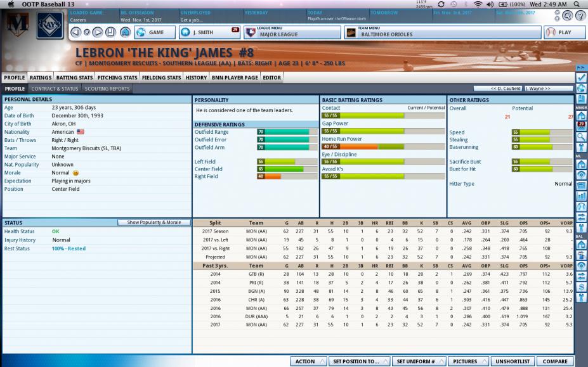Click the 2017 vs. Left split row

(x=383, y=240)
